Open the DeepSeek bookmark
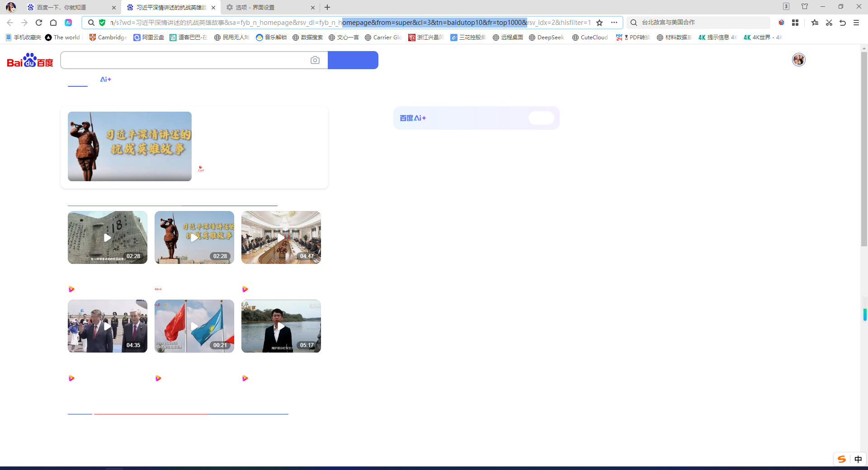This screenshot has width=868, height=470. 547,38
